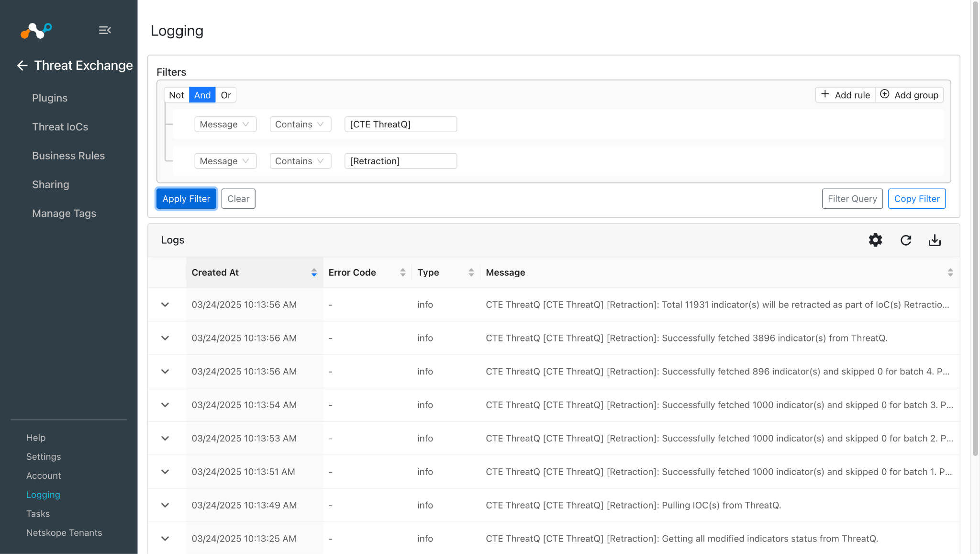Expand log row fetched 3896 indicators

tap(165, 338)
